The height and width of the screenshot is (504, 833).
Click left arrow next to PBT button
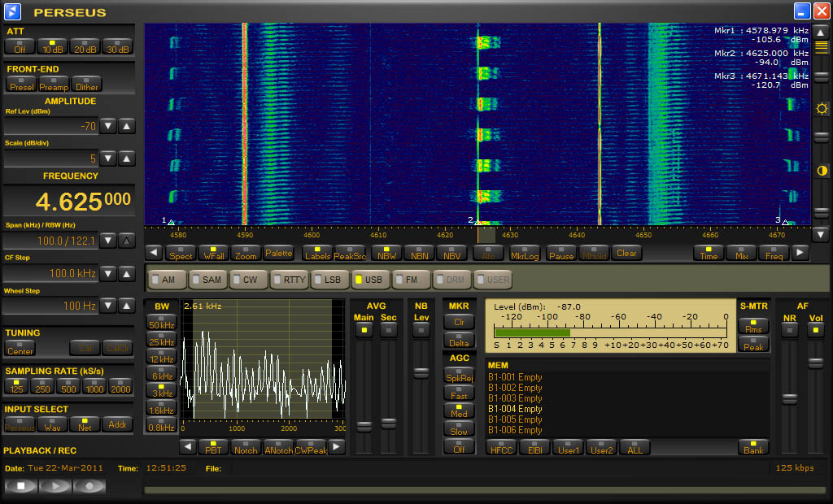(x=188, y=446)
